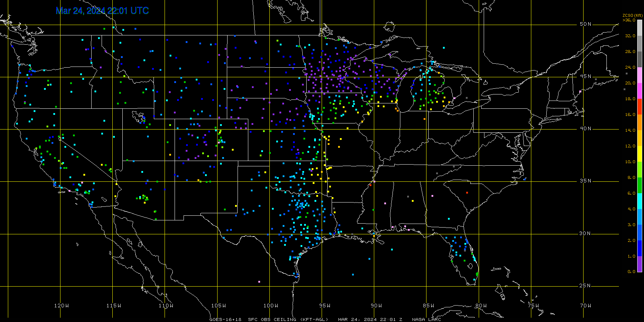Click the '30N' latitude label

click(x=586, y=234)
